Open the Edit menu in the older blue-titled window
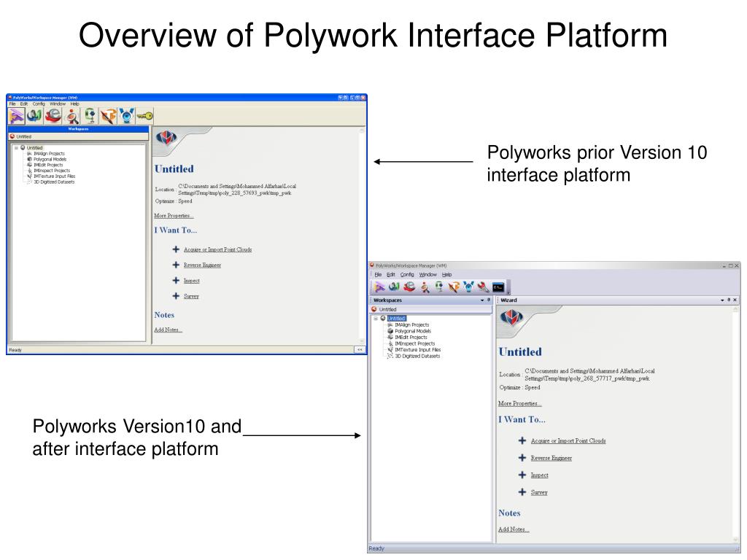747x560 pixels. pyautogui.click(x=24, y=104)
